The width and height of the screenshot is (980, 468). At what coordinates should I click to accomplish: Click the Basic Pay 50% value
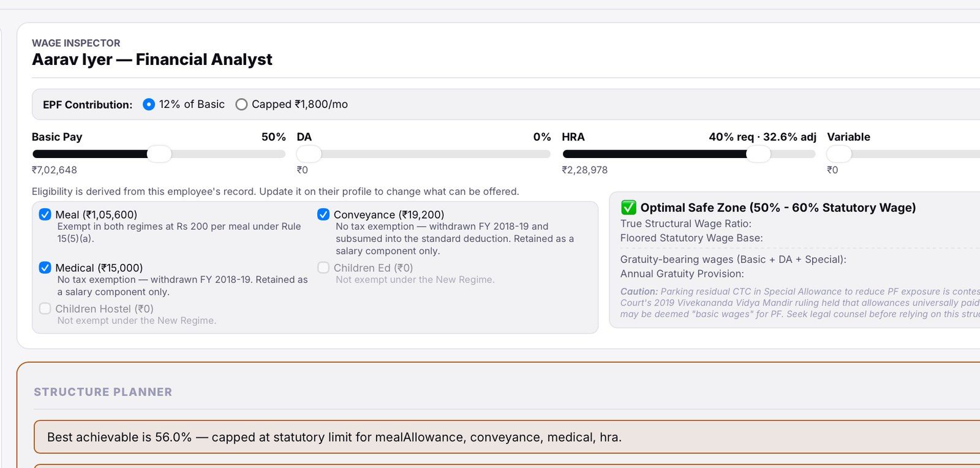[274, 137]
